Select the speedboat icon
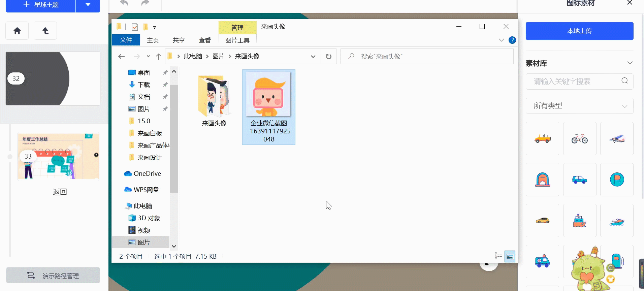 pyautogui.click(x=617, y=222)
